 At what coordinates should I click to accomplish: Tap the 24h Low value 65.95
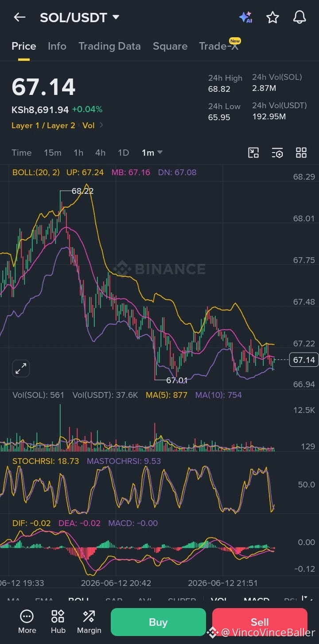click(x=219, y=118)
